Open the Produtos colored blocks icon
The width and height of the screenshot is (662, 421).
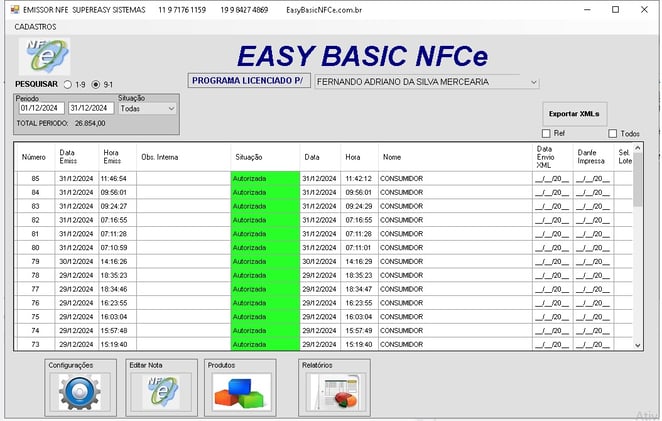241,394
